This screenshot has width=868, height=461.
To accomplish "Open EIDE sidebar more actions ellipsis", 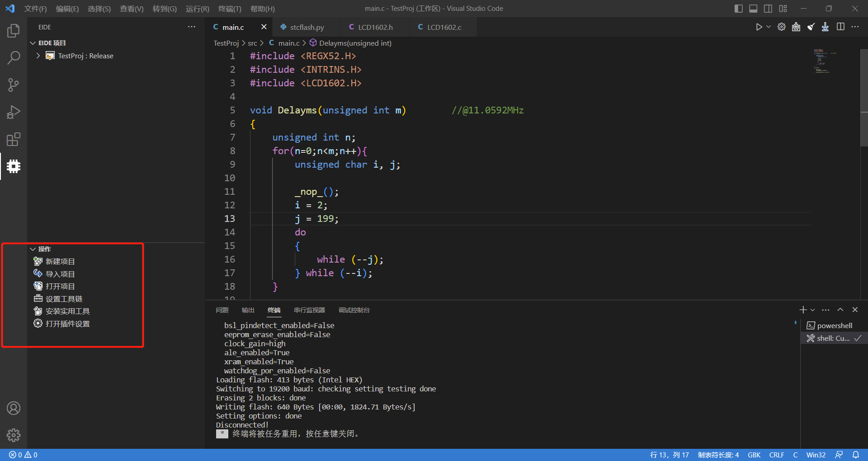I will (x=192, y=27).
